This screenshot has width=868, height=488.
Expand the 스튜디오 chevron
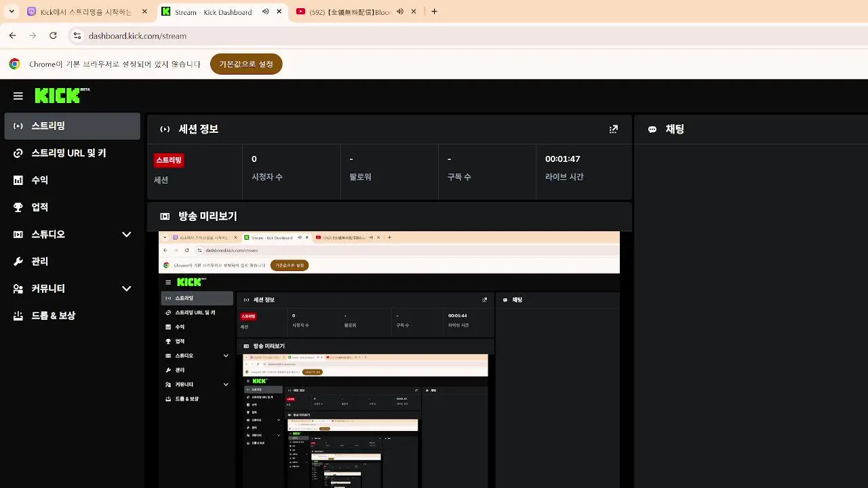coord(126,235)
